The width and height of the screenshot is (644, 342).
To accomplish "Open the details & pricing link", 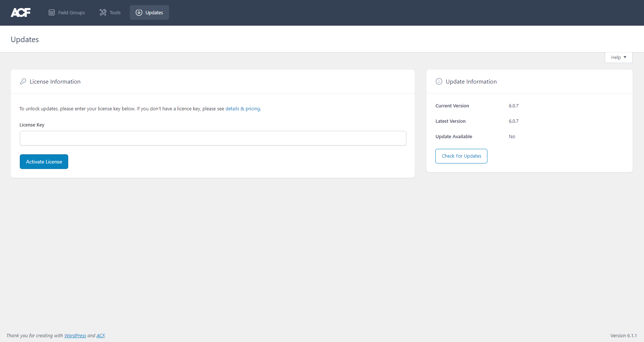I will pos(242,109).
